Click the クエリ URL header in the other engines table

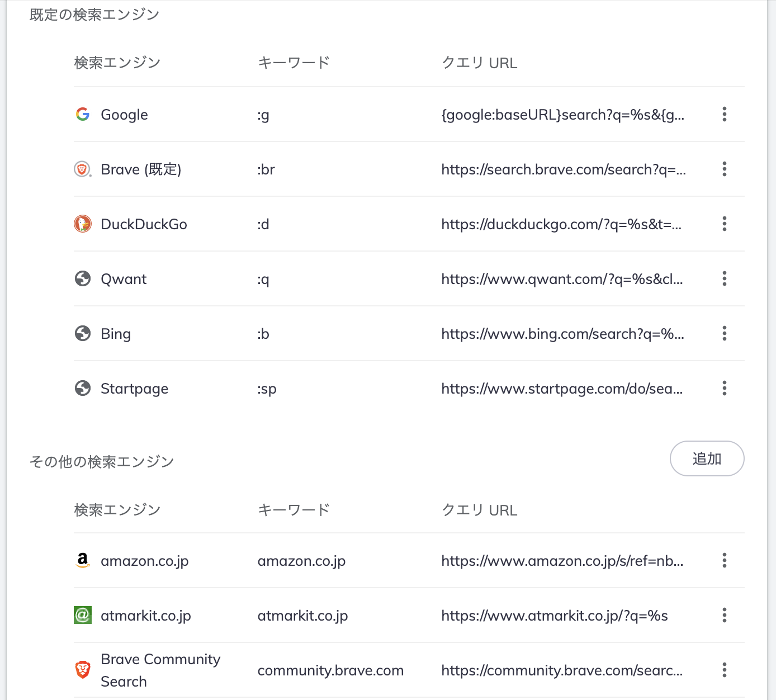point(480,510)
